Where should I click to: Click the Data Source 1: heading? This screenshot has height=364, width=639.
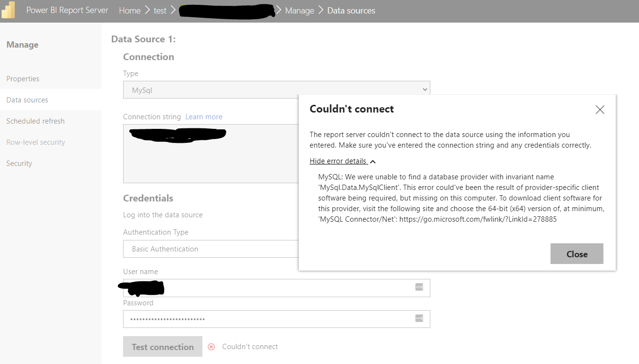pyautogui.click(x=143, y=39)
